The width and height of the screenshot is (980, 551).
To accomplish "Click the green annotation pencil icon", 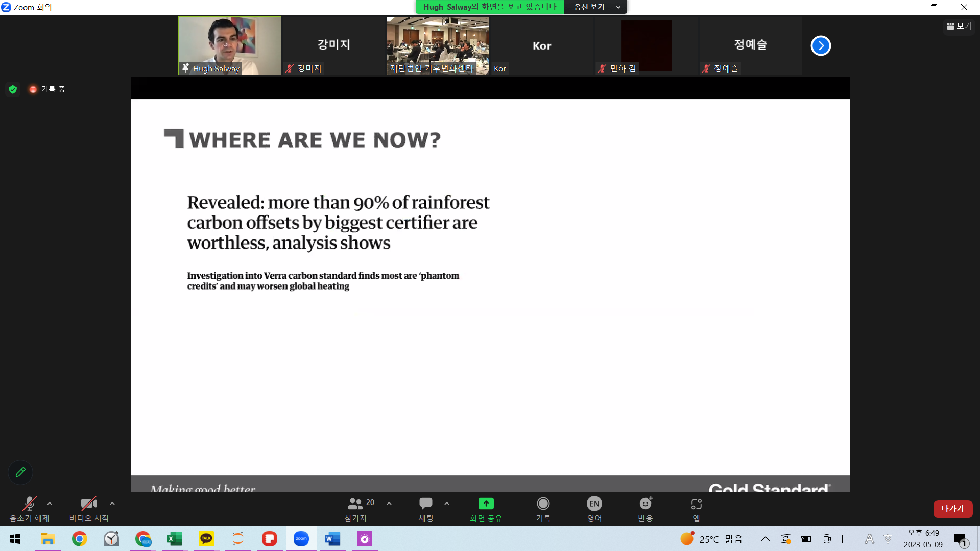I will 20,472.
